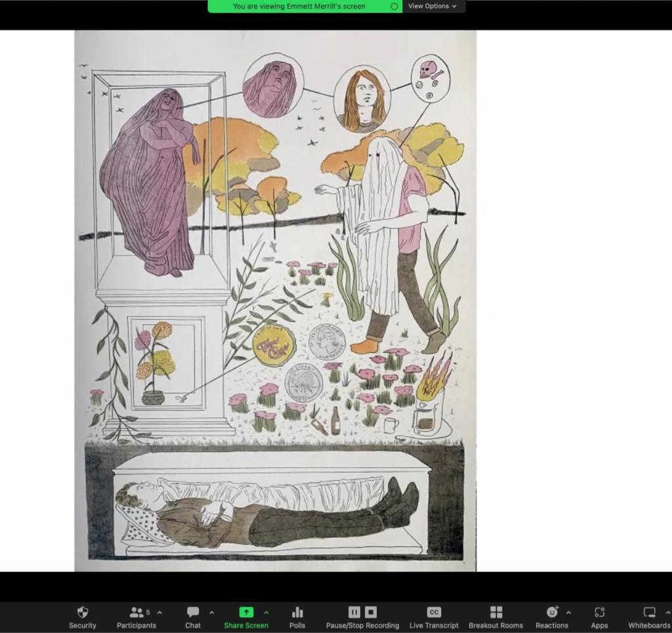Expand the Share Screen options arrow
The height and width of the screenshot is (633, 672).
pos(266,612)
